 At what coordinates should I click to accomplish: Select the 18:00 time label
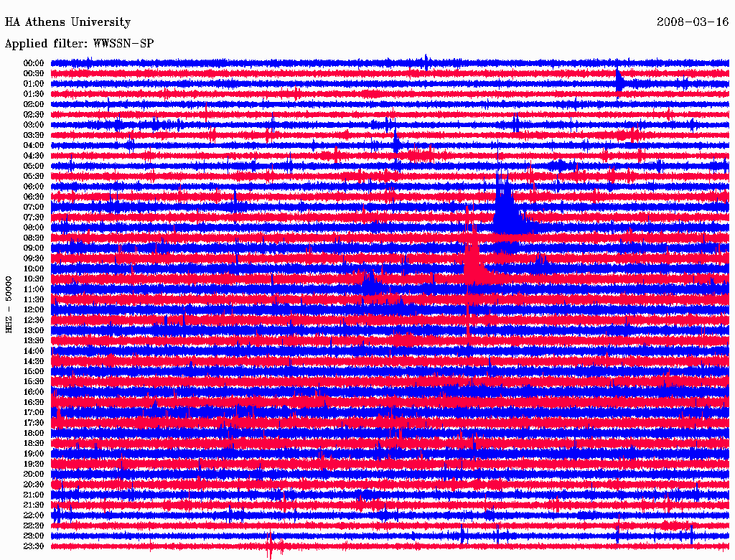point(34,433)
